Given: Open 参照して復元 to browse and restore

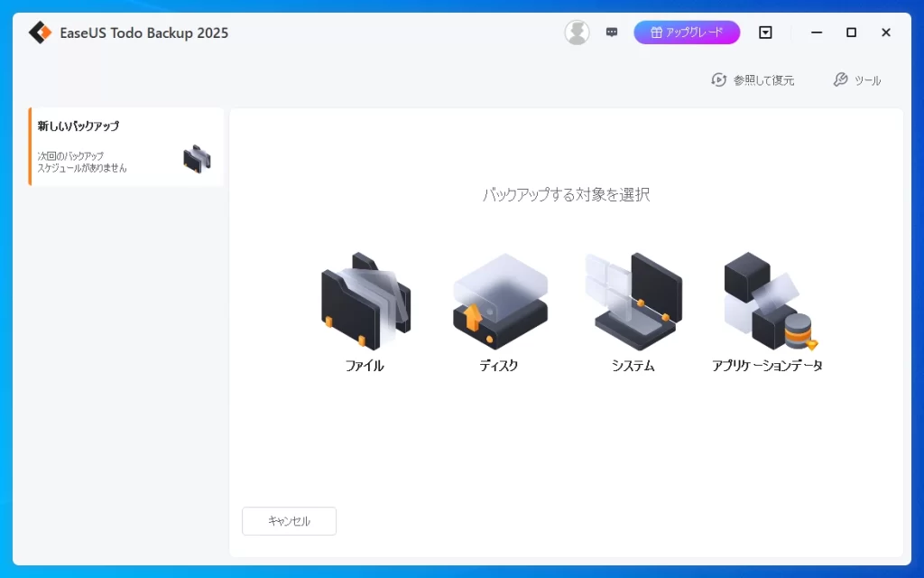Looking at the screenshot, I should pos(753,80).
